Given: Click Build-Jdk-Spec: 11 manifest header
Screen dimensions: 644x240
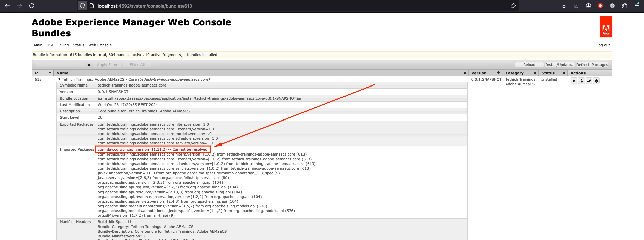Looking at the screenshot, I should click(x=115, y=222).
